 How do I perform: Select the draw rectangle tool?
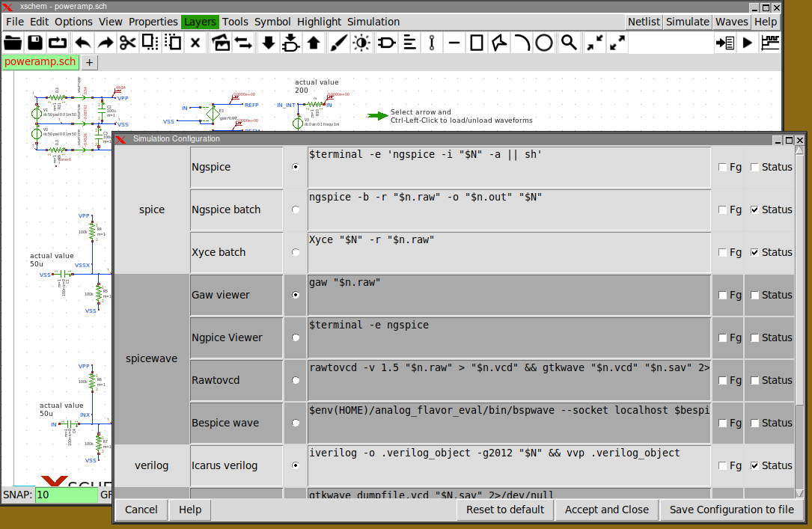pyautogui.click(x=477, y=43)
